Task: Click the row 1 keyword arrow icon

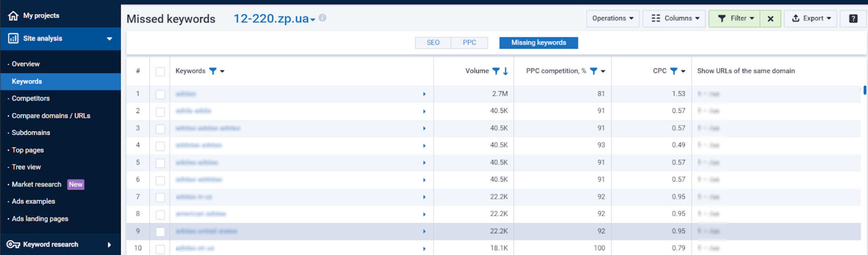Action: 424,94
